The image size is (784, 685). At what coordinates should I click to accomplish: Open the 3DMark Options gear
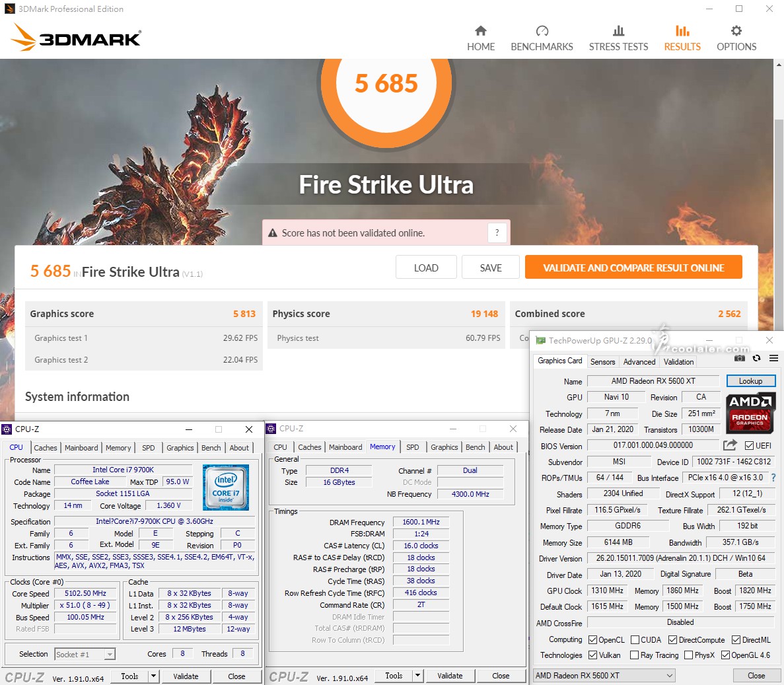tap(736, 38)
